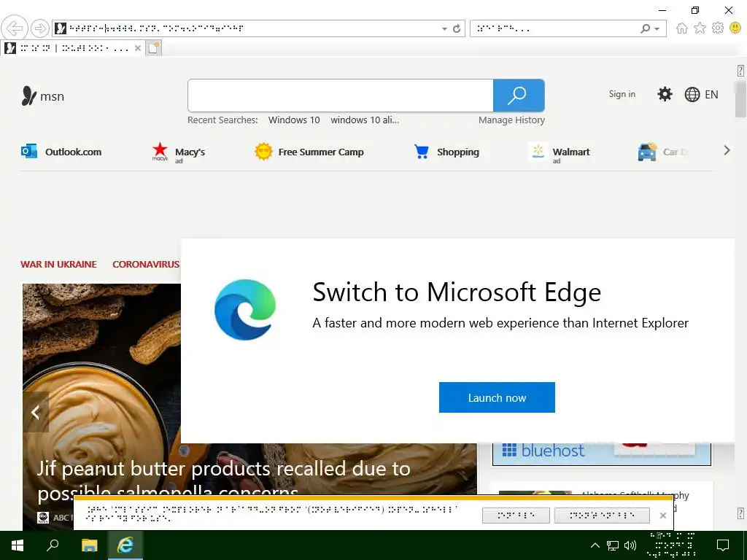
Task: Open the Macy's ad shortcut
Action: (x=179, y=153)
